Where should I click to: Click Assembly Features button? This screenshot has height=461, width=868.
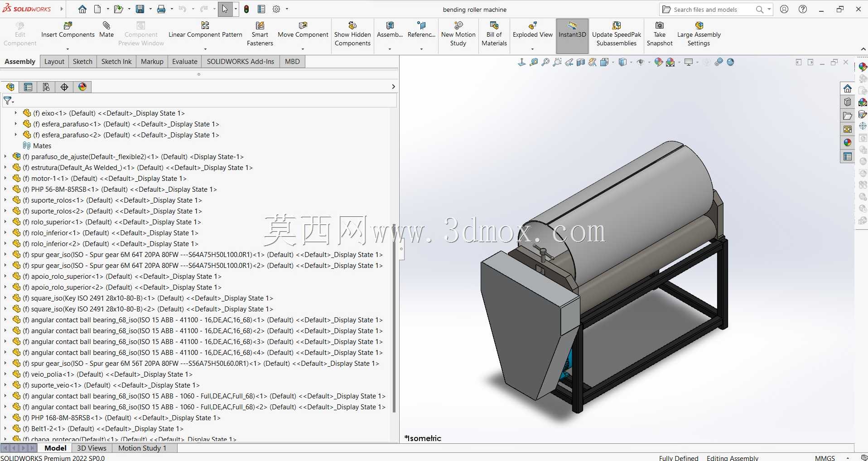[390, 30]
